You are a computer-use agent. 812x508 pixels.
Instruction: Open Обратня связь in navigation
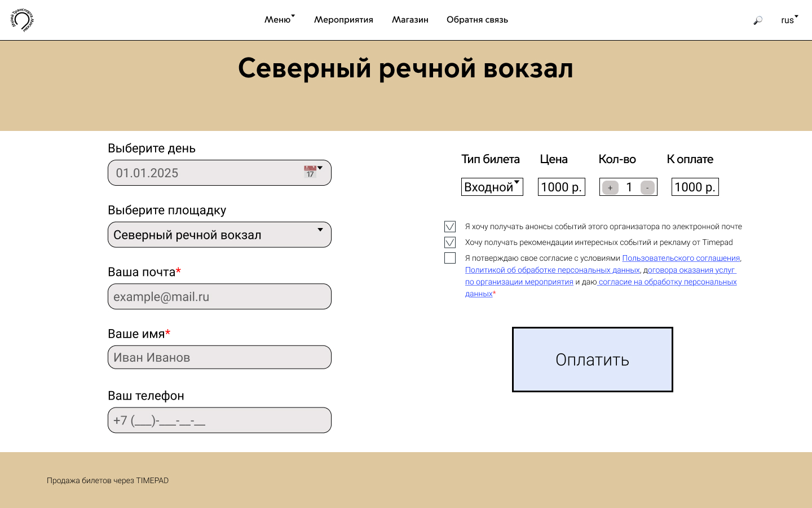[477, 20]
